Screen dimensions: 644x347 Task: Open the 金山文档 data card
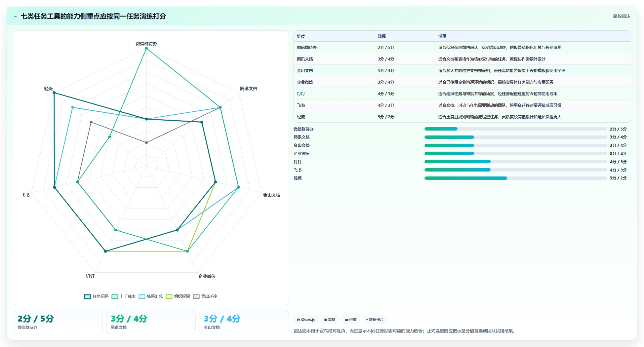point(244,322)
